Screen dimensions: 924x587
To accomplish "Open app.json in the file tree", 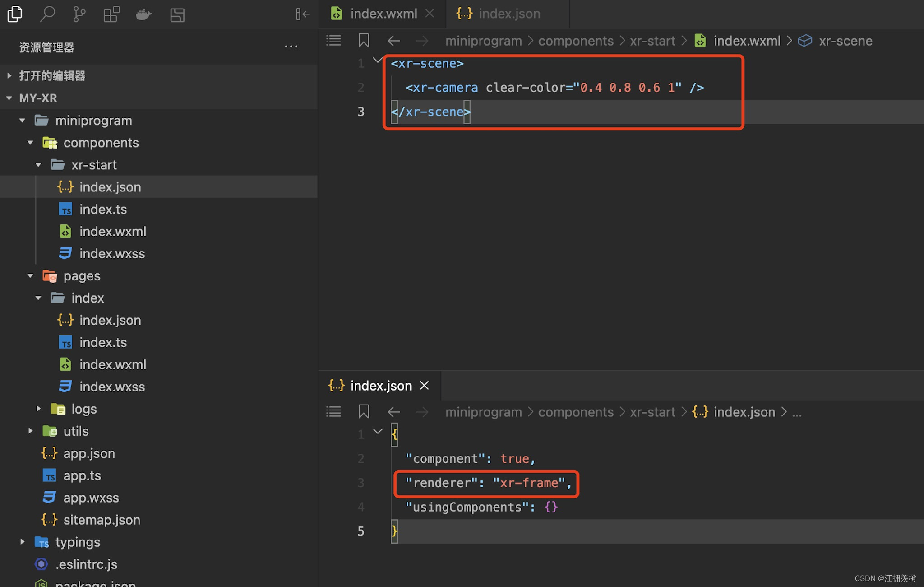I will click(89, 453).
